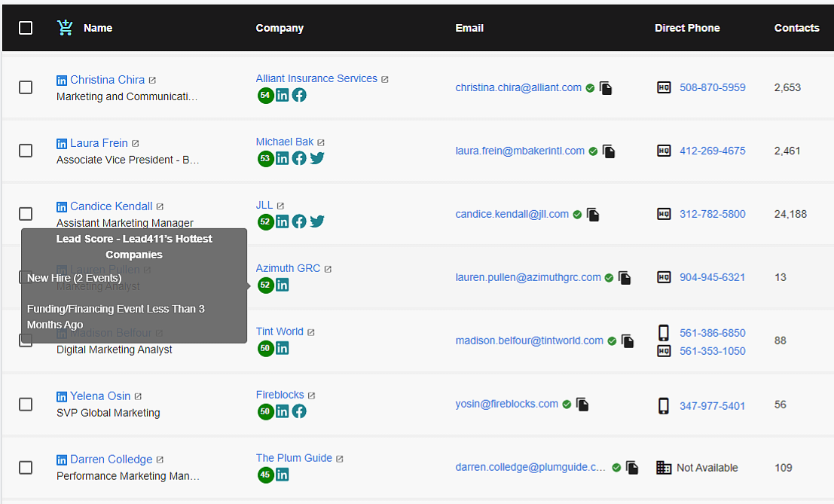
Task: Copy laura.frein@mbakerintl.com email address
Action: click(609, 151)
